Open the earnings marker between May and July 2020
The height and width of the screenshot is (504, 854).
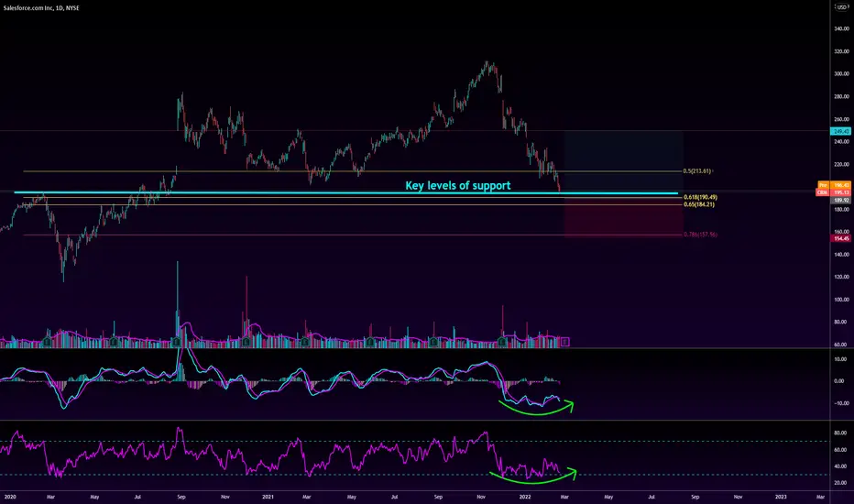click(114, 342)
